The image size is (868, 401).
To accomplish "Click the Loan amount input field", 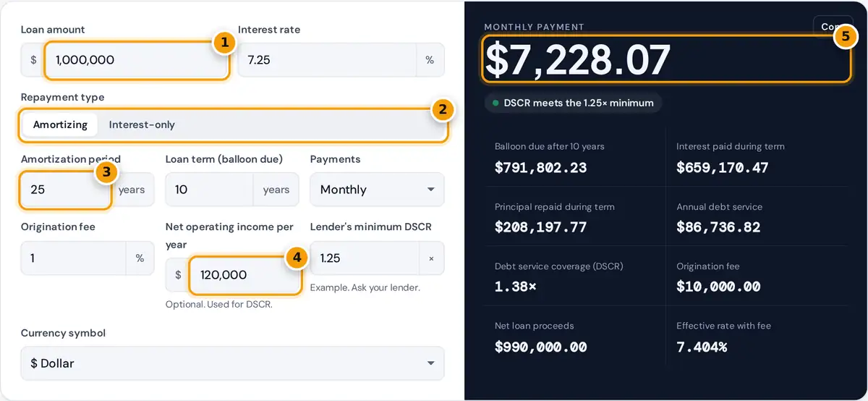I will [136, 60].
